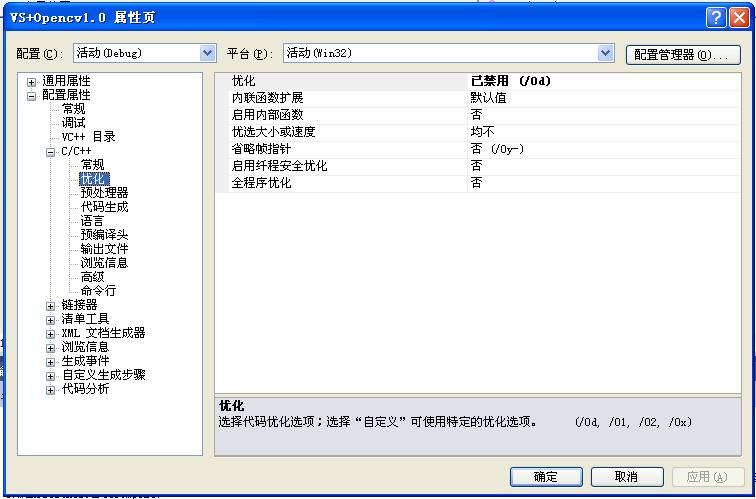Select the 输出文件 tree item
This screenshot has height=499, width=756.
[105, 249]
